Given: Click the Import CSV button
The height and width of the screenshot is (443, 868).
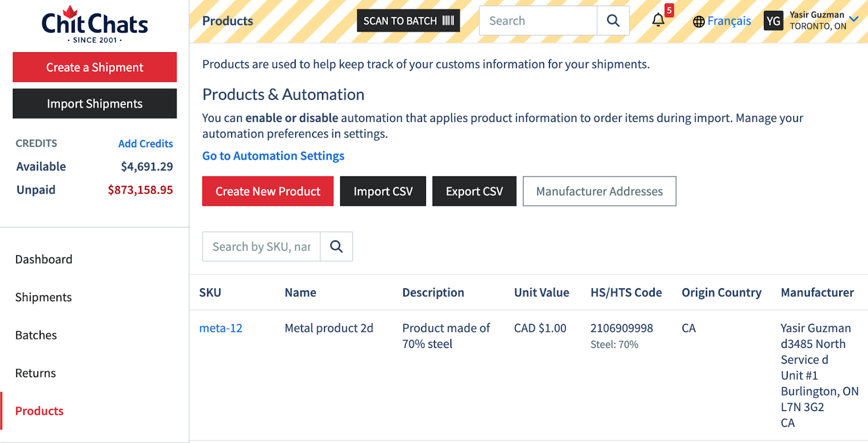Looking at the screenshot, I should click(383, 191).
